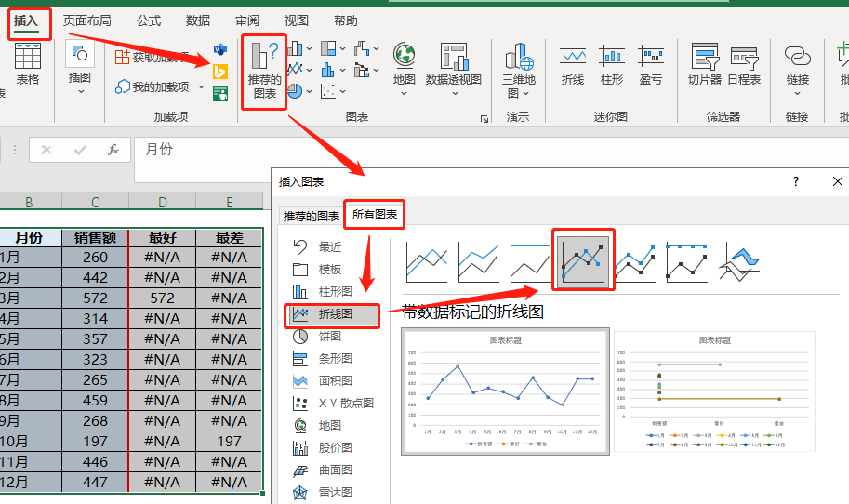Image resolution: width=849 pixels, height=504 pixels.
Task: Click 获取加载项 button
Action: (152, 57)
